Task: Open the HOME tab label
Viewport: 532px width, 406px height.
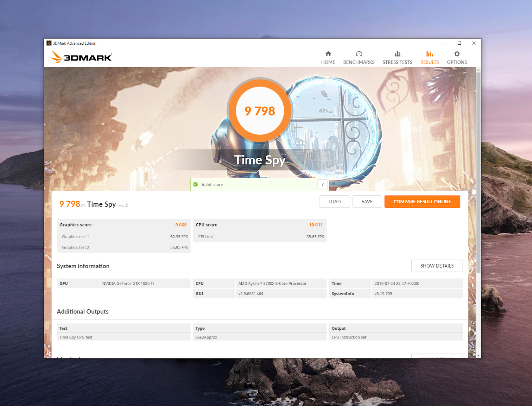Action: click(x=328, y=62)
